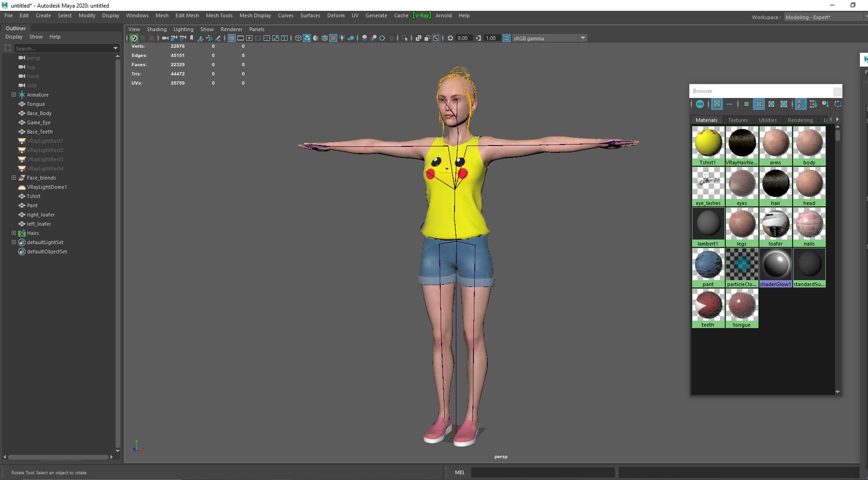Viewport: 868px width, 480px height.
Task: Expand the Face_blends node in Outliner
Action: point(14,178)
